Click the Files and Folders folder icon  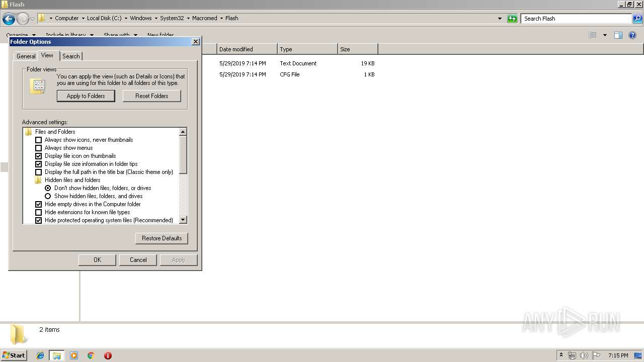pyautogui.click(x=29, y=132)
